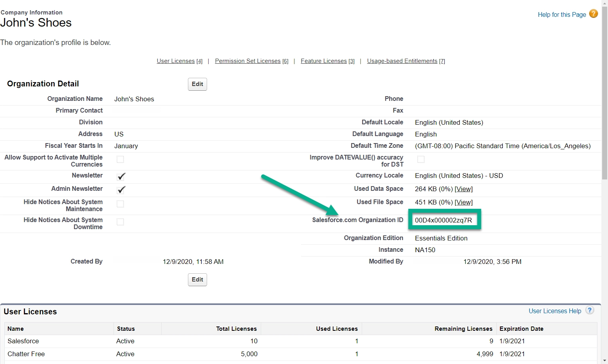Jump to Feature Licenses [3] link

coord(328,61)
